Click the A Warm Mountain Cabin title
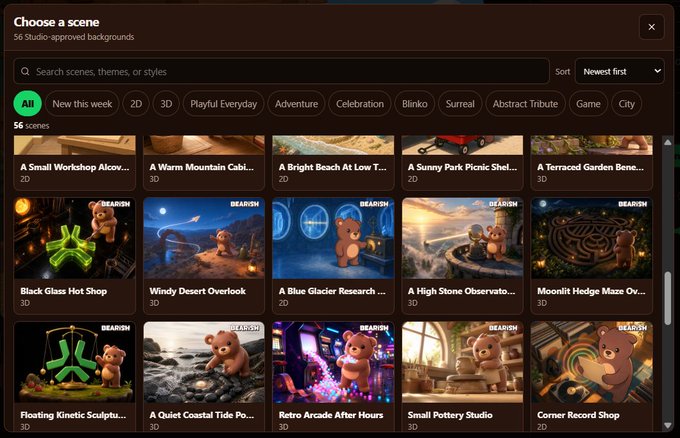Screen dimensions: 680x438 tap(202, 167)
